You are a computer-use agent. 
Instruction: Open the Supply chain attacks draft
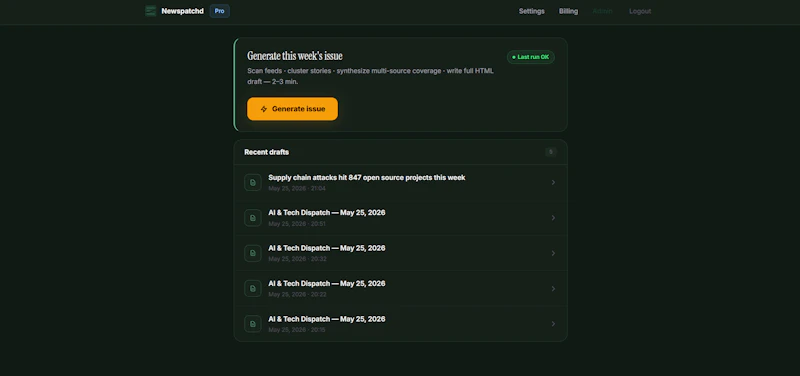tap(401, 183)
